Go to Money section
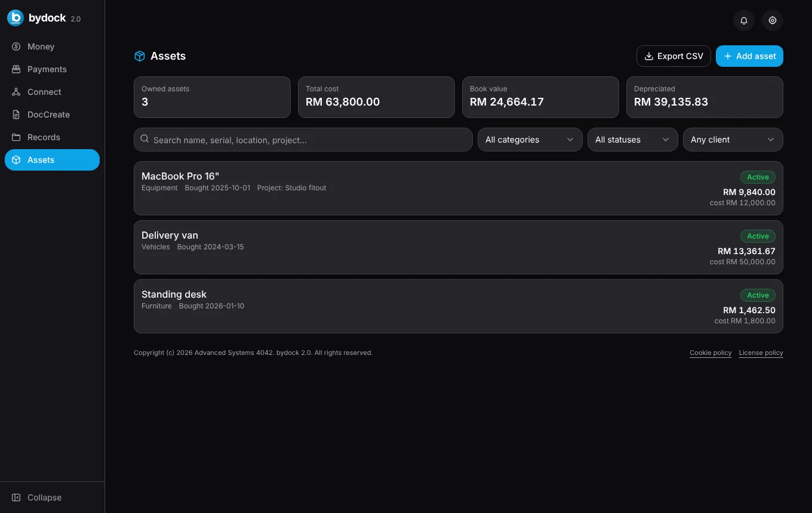This screenshot has width=812, height=513. (x=52, y=47)
